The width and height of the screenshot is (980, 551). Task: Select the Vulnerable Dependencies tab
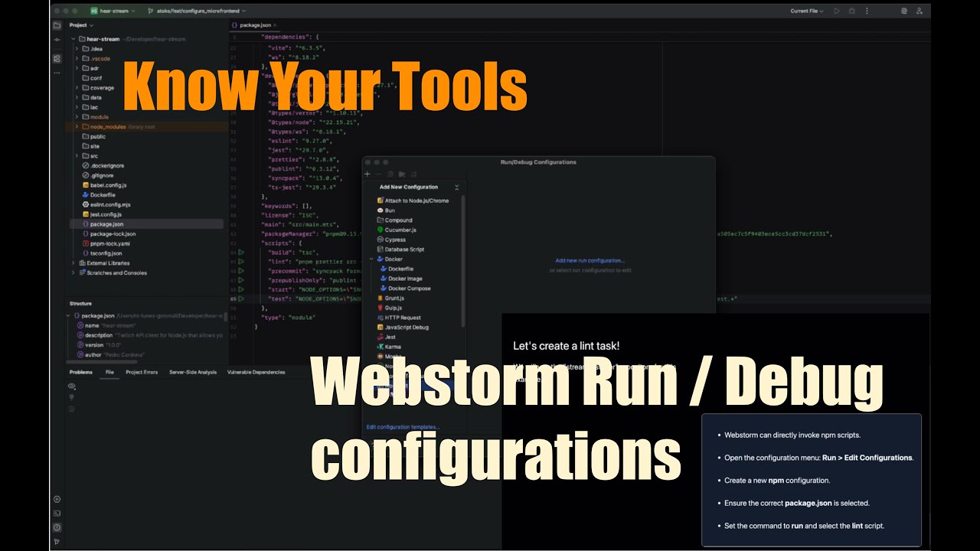(x=256, y=372)
